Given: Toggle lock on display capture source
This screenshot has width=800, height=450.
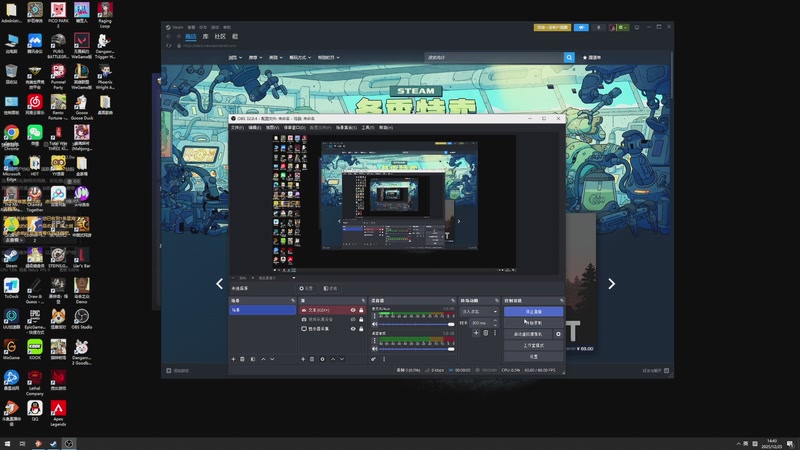Looking at the screenshot, I should (x=361, y=329).
